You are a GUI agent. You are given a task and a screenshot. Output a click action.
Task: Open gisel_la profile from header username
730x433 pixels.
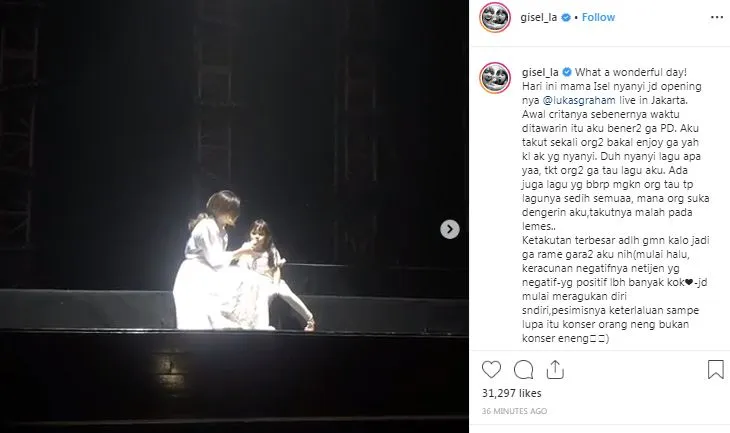539,18
